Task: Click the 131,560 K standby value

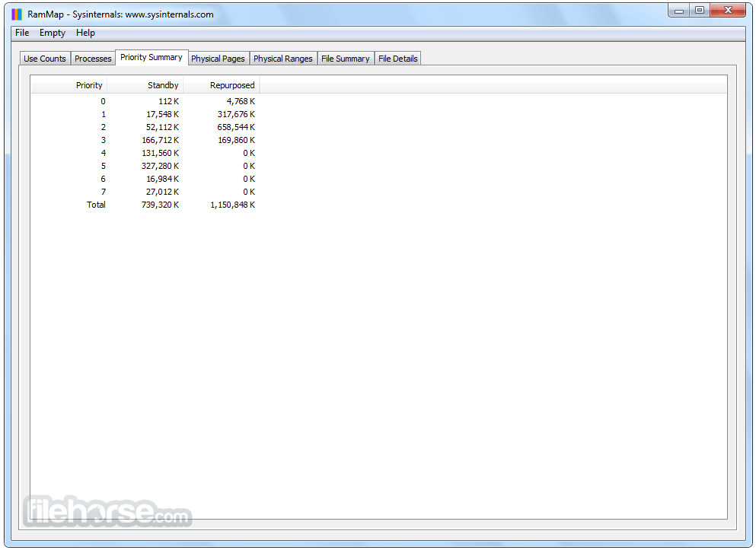Action: click(161, 153)
